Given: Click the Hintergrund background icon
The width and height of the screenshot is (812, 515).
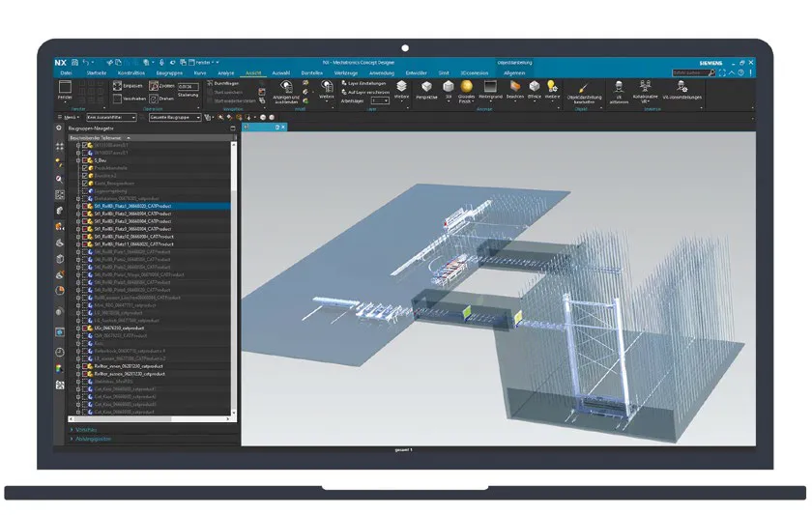Looking at the screenshot, I should tap(490, 86).
